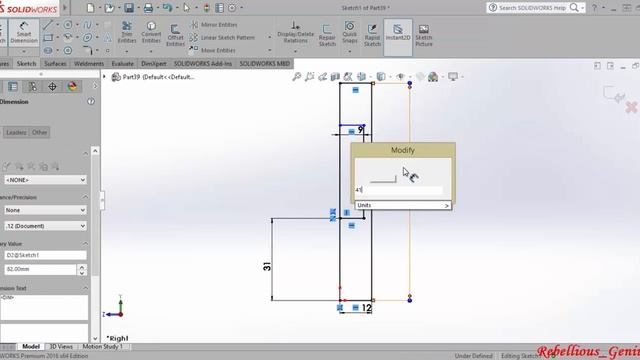640x360 pixels.
Task: Cancel sketch with red X corner icon
Action: (631, 107)
